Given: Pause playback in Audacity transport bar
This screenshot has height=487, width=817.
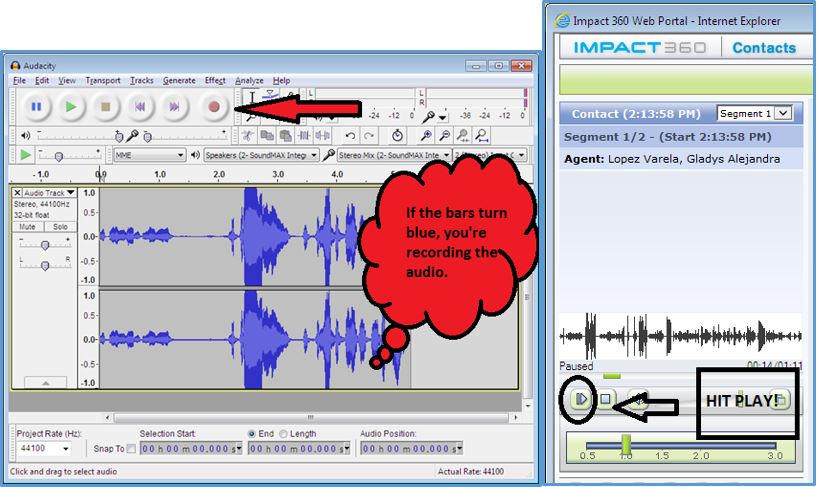Looking at the screenshot, I should point(36,107).
